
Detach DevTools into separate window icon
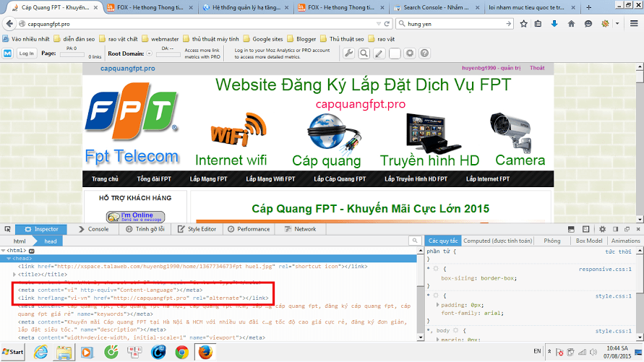(627, 229)
